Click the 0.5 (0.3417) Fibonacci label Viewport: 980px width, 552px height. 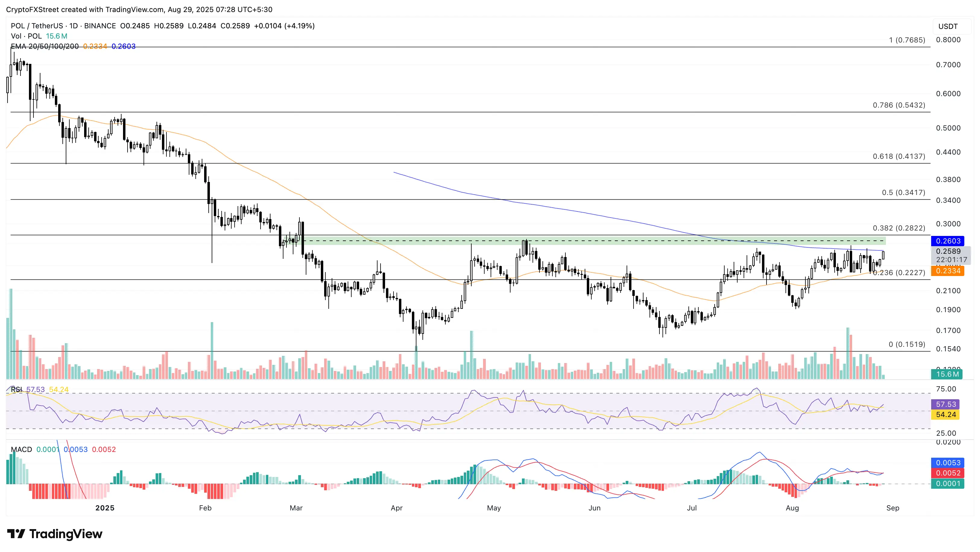[x=903, y=192]
